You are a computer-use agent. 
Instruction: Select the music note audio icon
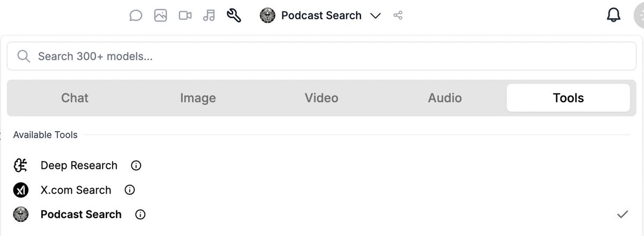click(209, 16)
